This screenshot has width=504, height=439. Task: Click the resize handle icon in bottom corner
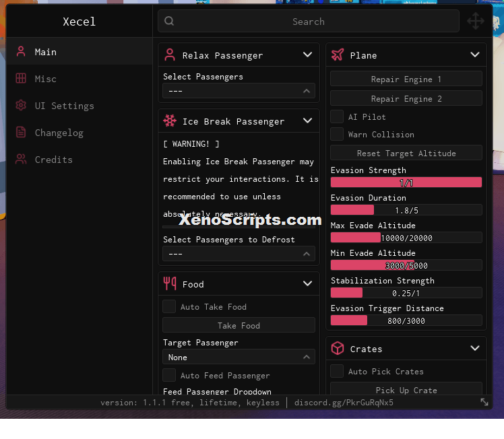pyautogui.click(x=484, y=402)
